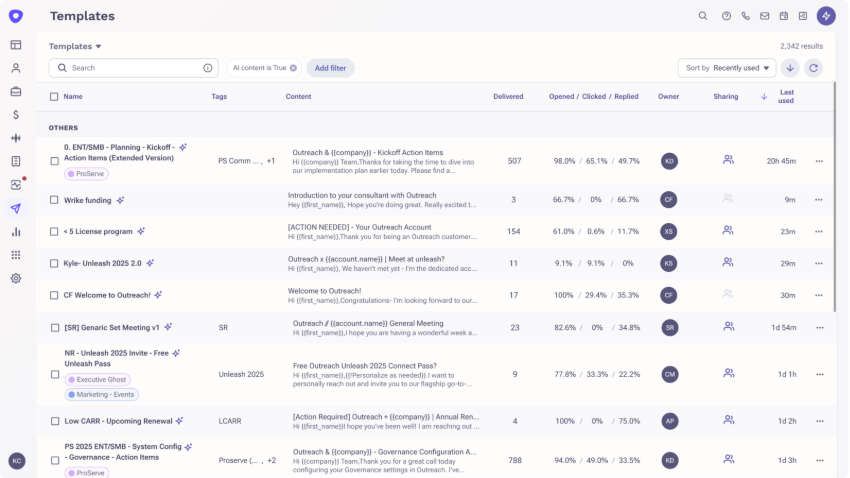Refresh the templates list
The image size is (850, 478).
(x=813, y=68)
